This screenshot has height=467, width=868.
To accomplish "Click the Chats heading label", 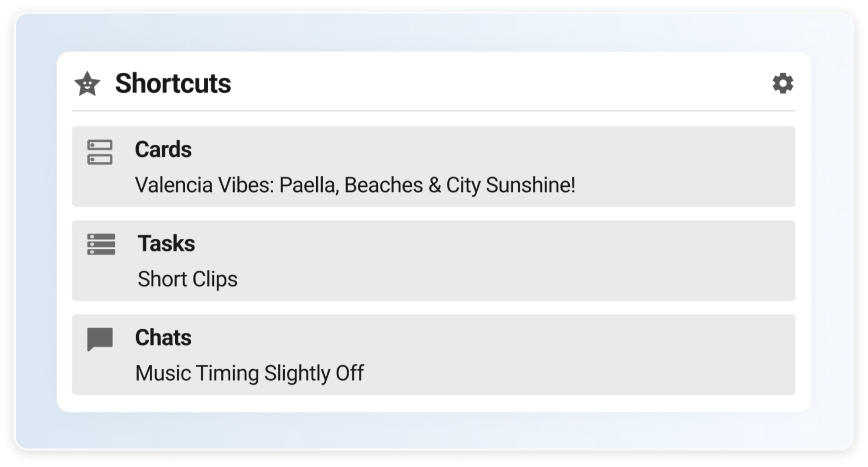I will tap(163, 338).
